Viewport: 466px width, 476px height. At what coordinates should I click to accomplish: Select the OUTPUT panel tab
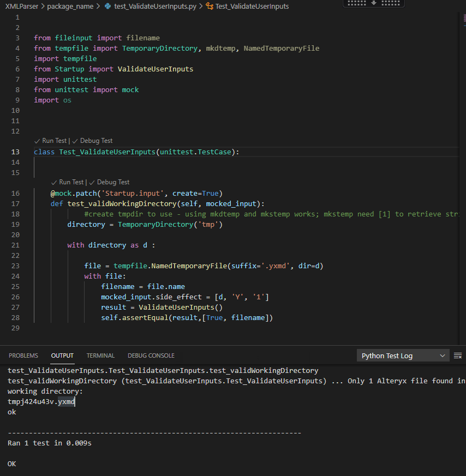click(62, 356)
